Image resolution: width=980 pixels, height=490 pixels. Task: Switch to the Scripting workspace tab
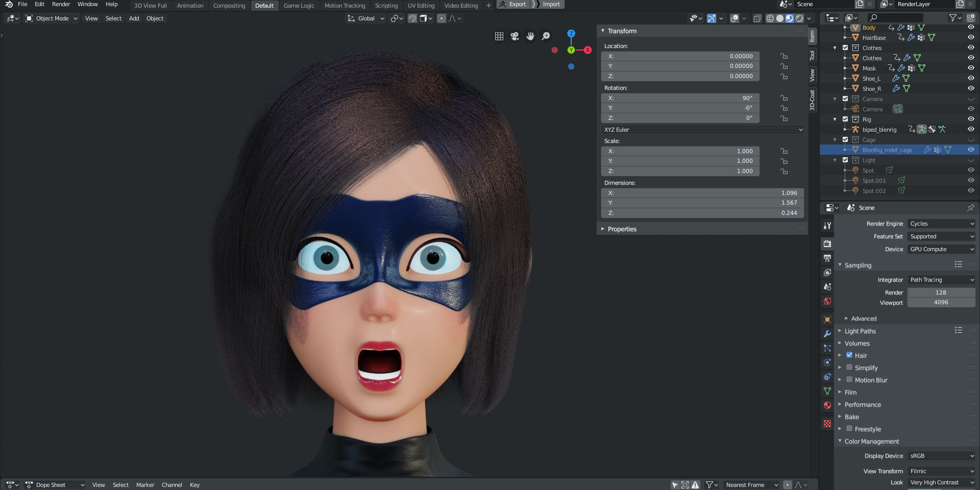(386, 6)
